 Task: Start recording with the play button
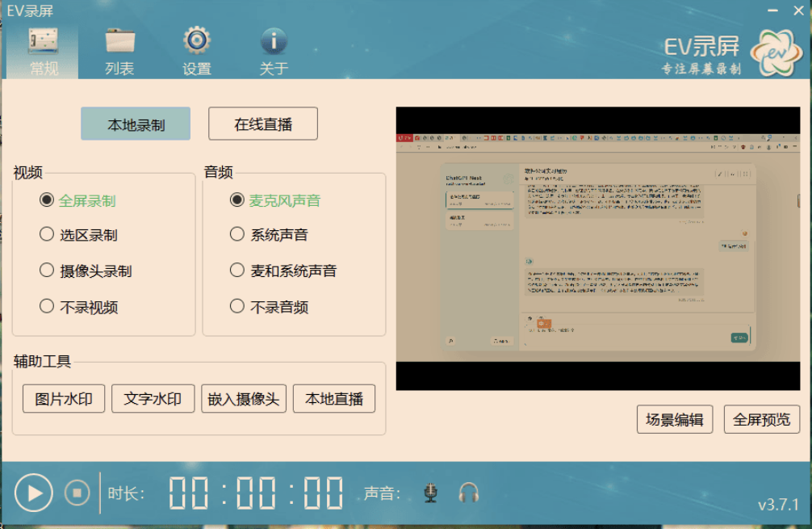click(x=33, y=492)
